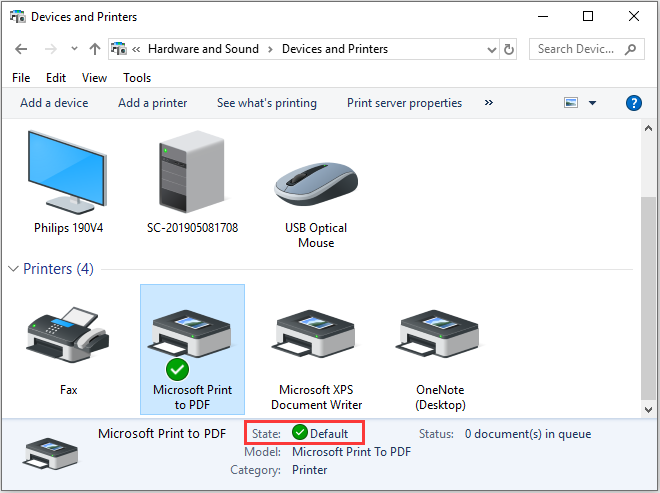Viewport: 660px width, 493px height.
Task: Click See what's printing
Action: point(267,103)
